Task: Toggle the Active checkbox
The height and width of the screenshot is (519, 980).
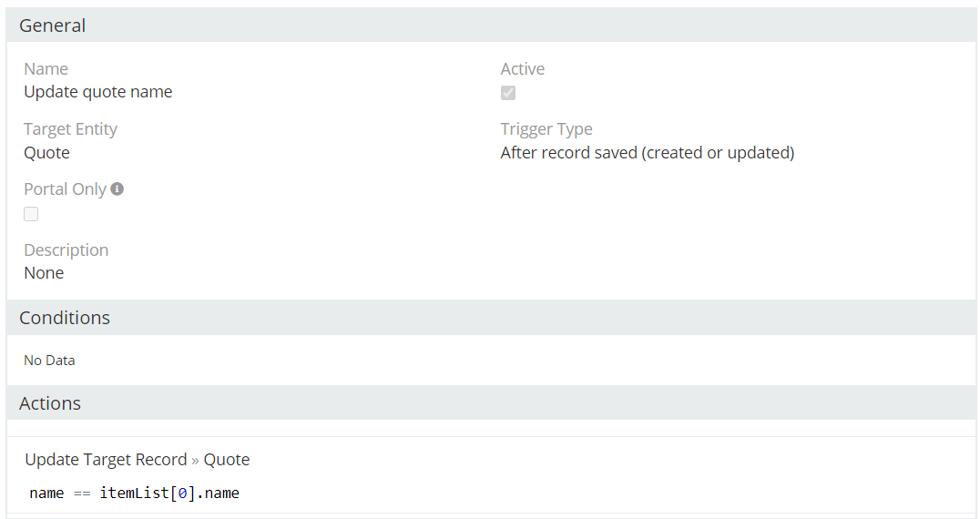Action: tap(508, 93)
